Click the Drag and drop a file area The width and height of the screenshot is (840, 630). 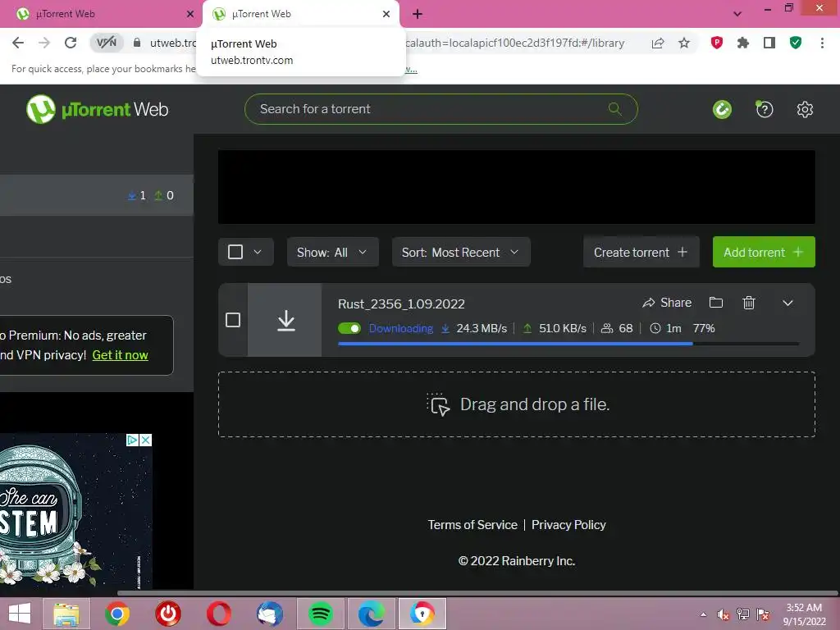pos(517,404)
